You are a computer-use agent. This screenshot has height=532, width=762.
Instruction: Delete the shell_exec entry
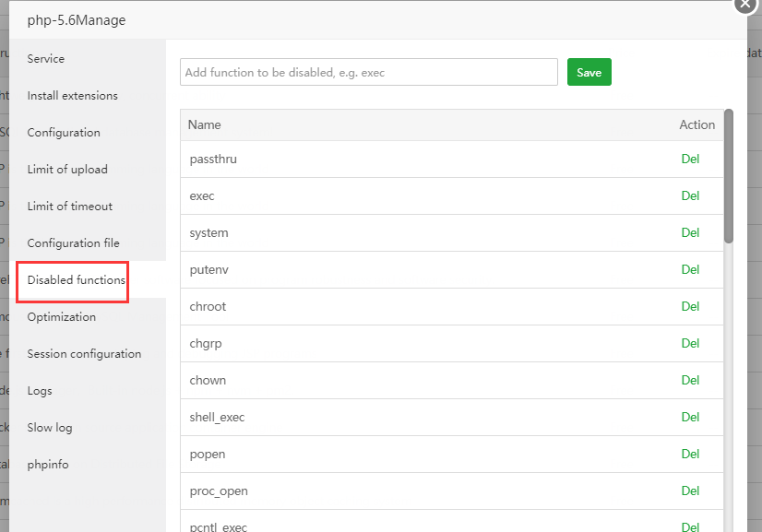[690, 417]
